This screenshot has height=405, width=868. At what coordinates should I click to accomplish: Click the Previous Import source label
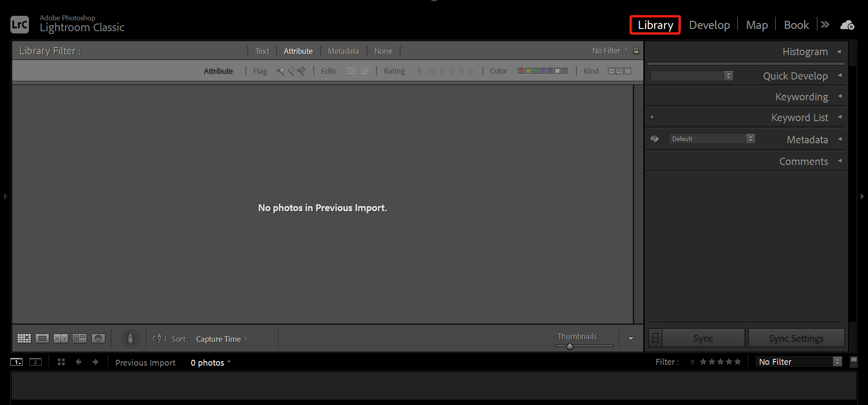146,363
